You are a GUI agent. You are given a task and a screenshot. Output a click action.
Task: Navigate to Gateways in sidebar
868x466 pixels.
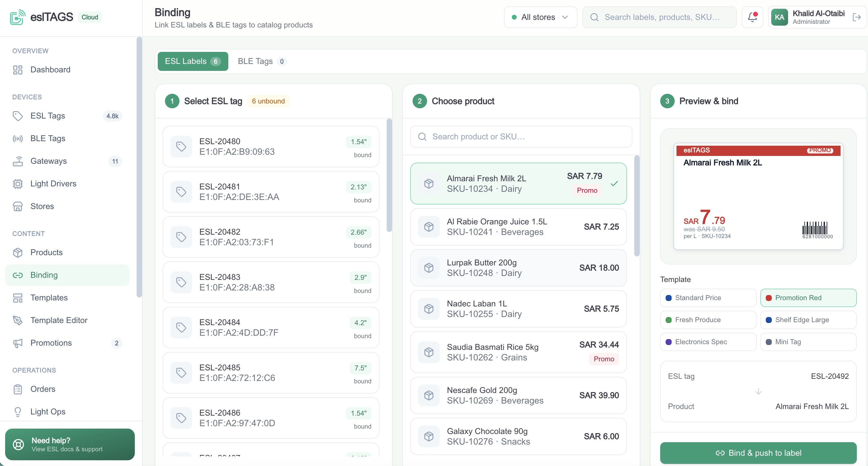(67, 161)
